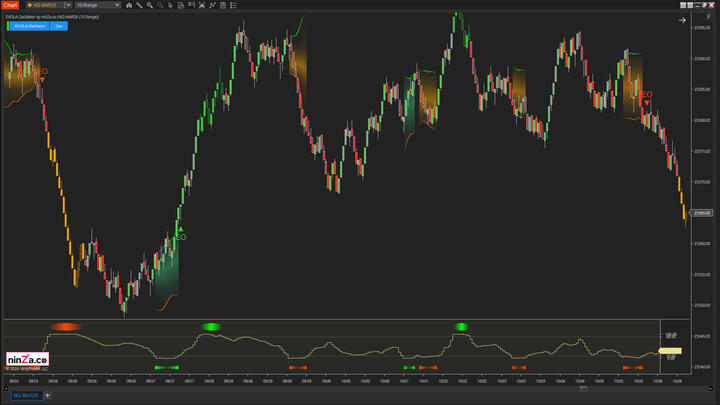
Task: Click the zoom out magnifier icon
Action: tap(161, 5)
